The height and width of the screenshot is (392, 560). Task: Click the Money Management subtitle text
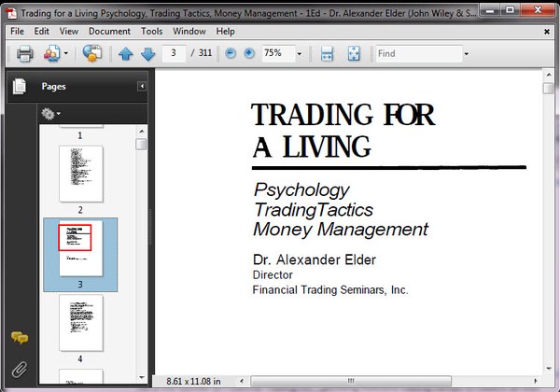coord(341,230)
